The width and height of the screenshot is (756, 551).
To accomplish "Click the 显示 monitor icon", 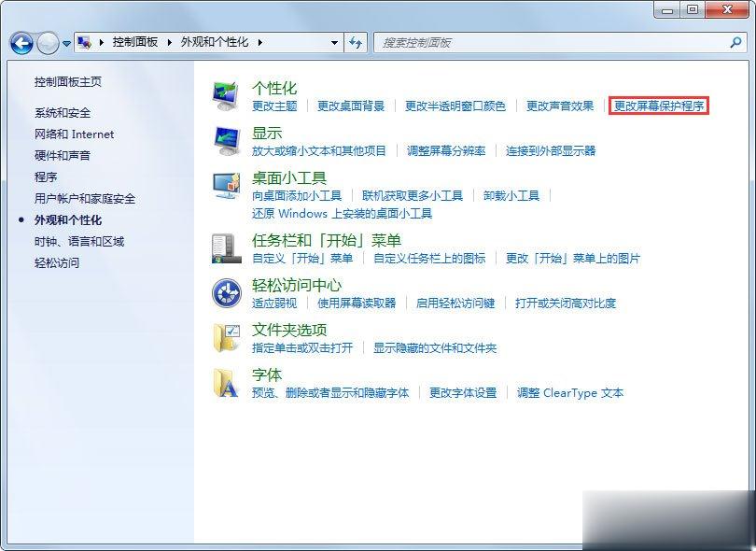I will pyautogui.click(x=226, y=141).
